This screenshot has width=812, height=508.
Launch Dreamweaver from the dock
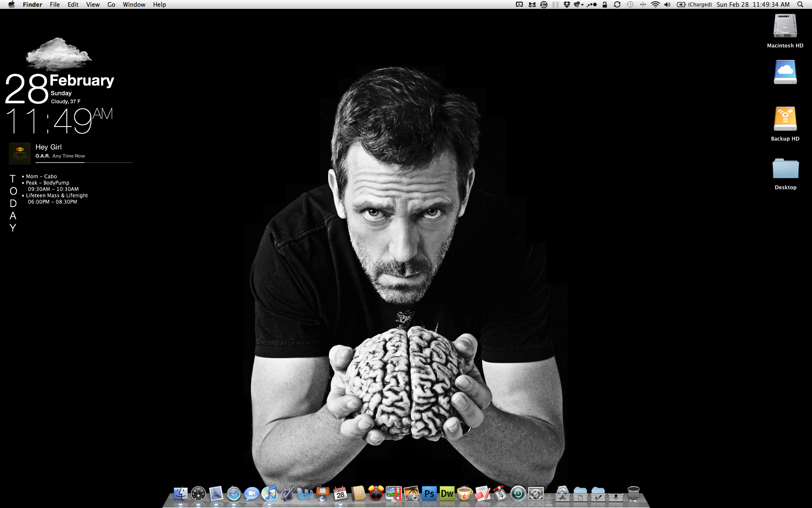tap(447, 494)
